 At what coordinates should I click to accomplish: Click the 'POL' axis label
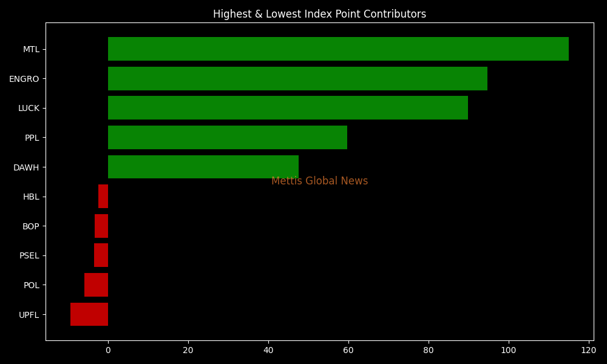[x=32, y=286]
